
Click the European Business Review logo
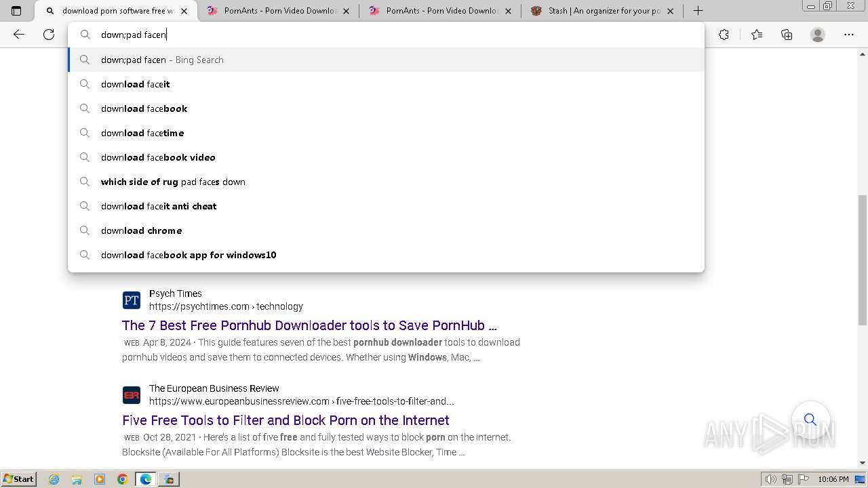click(x=132, y=395)
